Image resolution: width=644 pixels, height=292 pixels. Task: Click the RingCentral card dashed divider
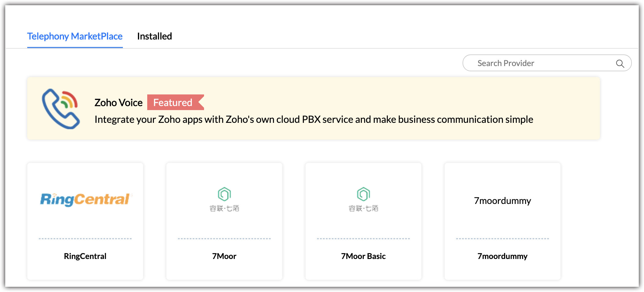click(85, 239)
